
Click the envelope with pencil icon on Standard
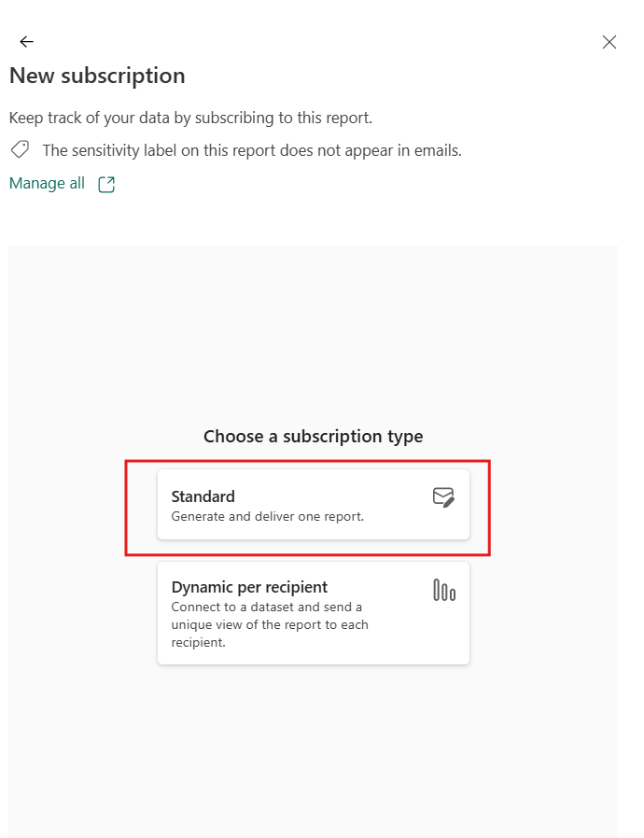(443, 497)
